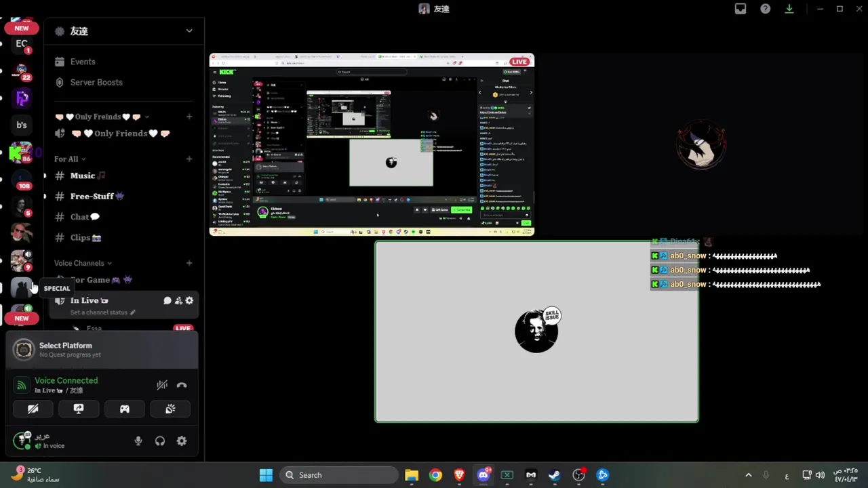868x488 pixels.
Task: Collapse the Only Friends category
Action: [102, 117]
